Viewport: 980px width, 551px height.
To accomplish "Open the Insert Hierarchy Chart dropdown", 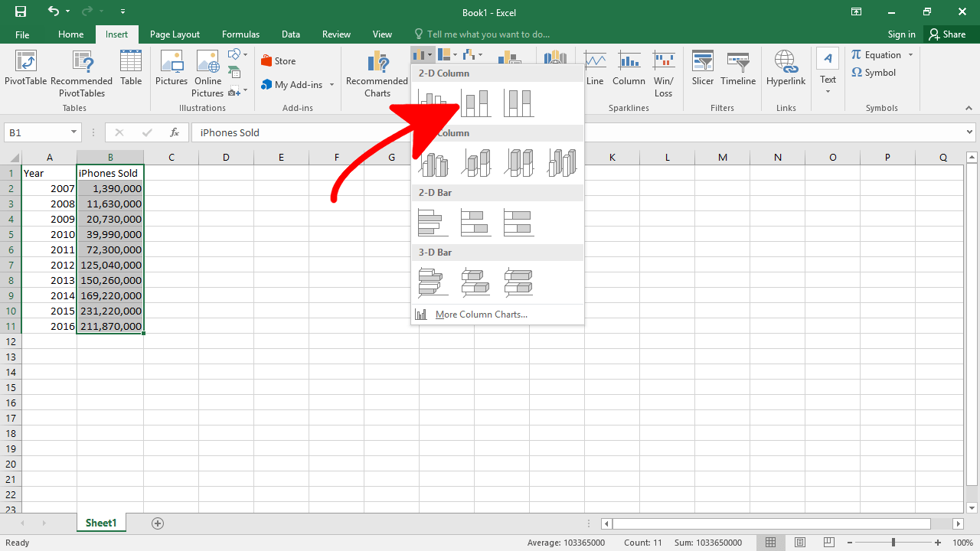I will (x=448, y=54).
